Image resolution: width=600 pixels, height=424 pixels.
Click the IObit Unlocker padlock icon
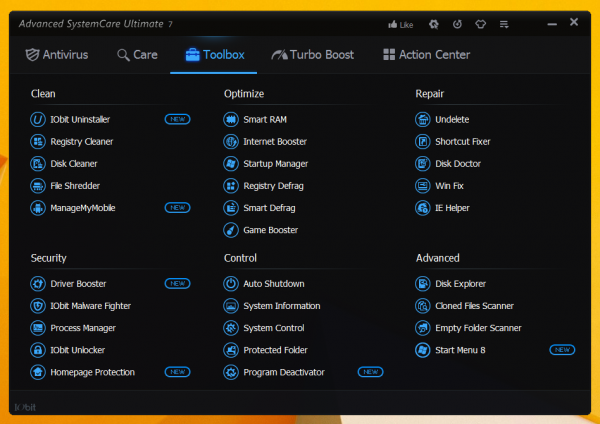point(38,350)
